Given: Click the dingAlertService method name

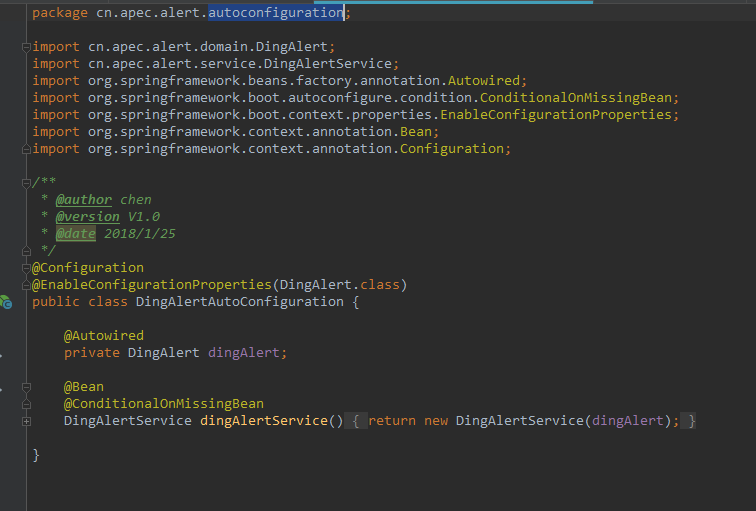Looking at the screenshot, I should tap(263, 421).
